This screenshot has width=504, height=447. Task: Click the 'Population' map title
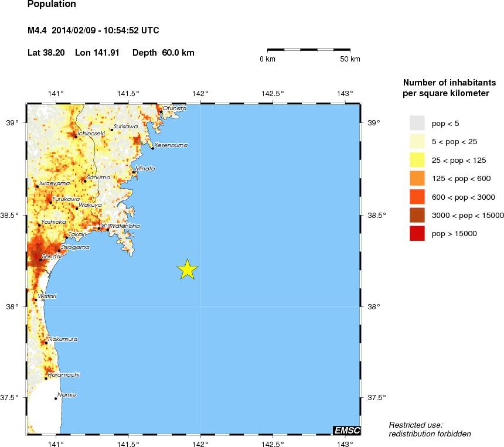click(52, 5)
